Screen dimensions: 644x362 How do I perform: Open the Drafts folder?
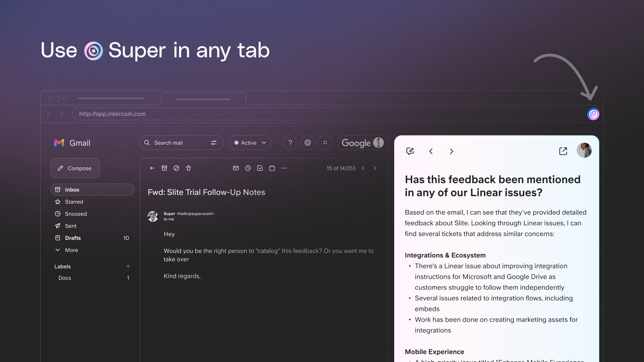(92, 238)
